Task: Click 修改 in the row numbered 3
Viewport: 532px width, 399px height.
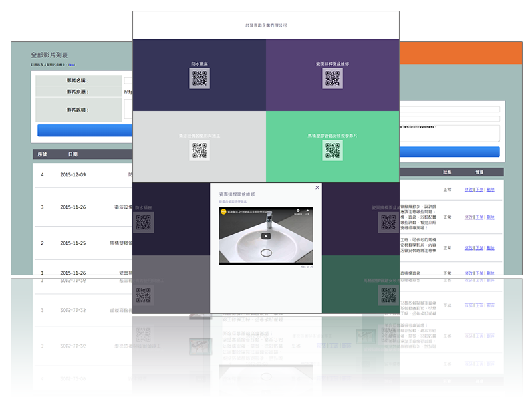Action: pyautogui.click(x=469, y=217)
